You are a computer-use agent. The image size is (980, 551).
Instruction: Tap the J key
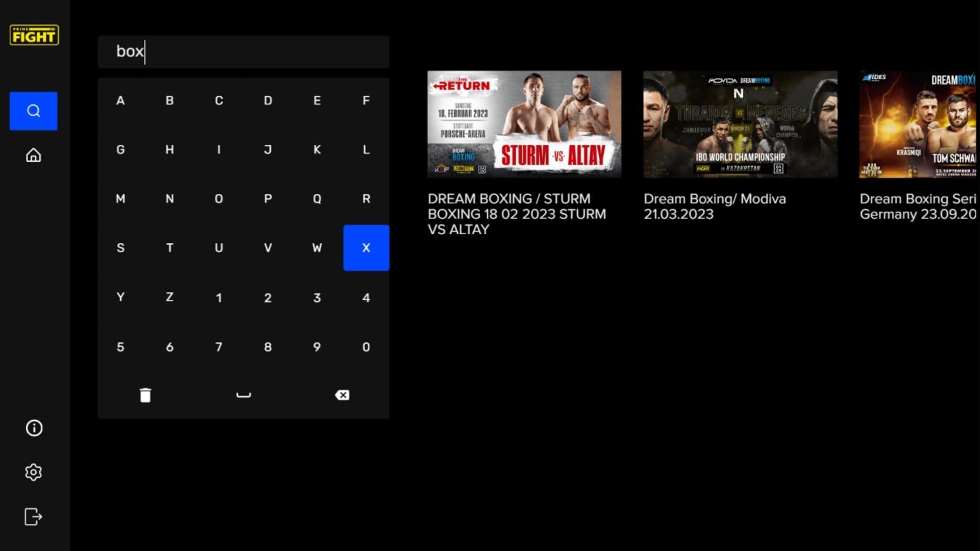click(x=268, y=149)
